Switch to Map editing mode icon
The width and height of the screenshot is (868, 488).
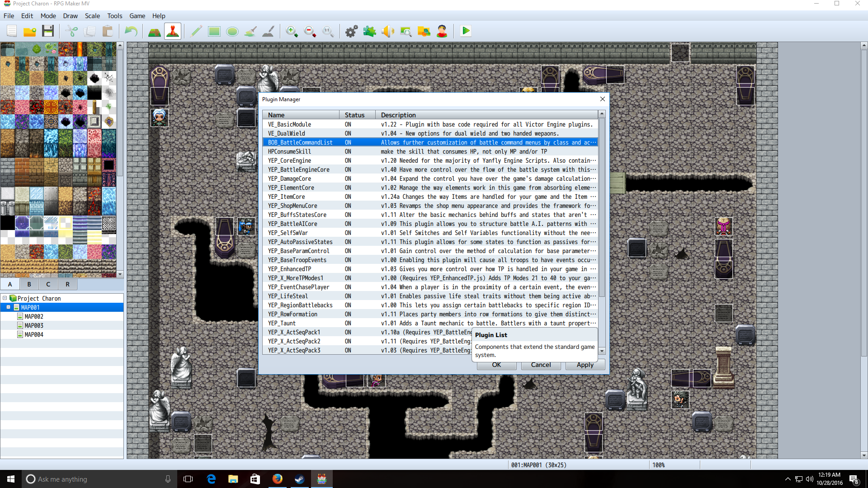click(x=155, y=31)
